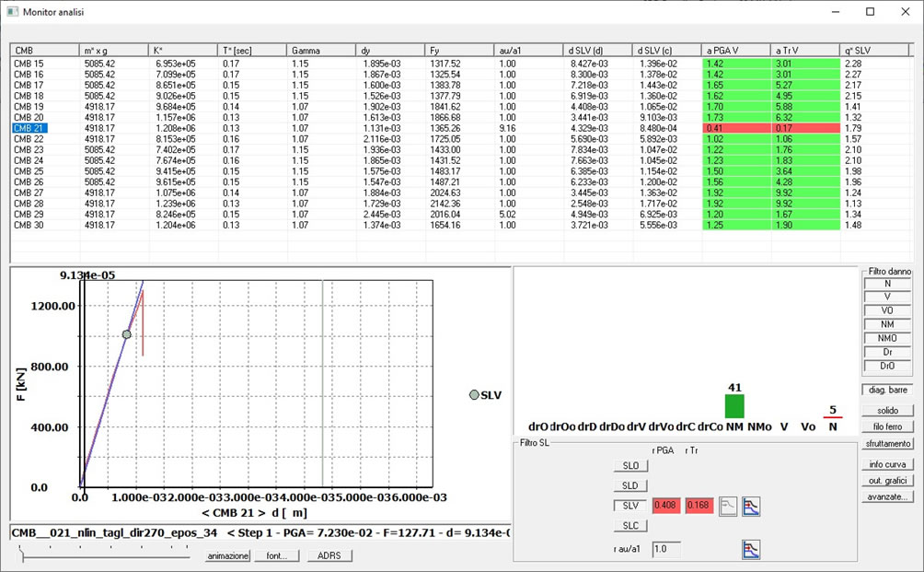Click the SLV point on the capacity curve
Image resolution: width=924 pixels, height=572 pixels.
pyautogui.click(x=127, y=334)
